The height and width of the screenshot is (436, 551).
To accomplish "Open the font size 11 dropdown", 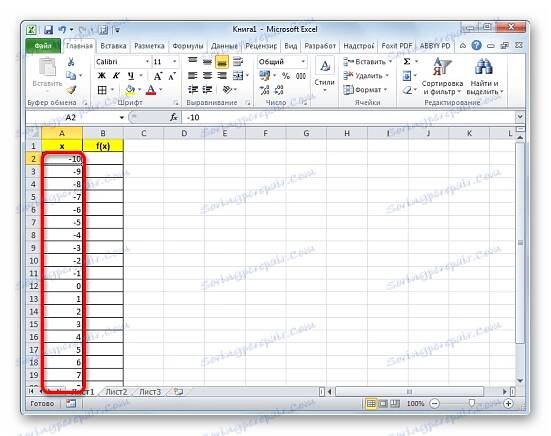I will 174,62.
